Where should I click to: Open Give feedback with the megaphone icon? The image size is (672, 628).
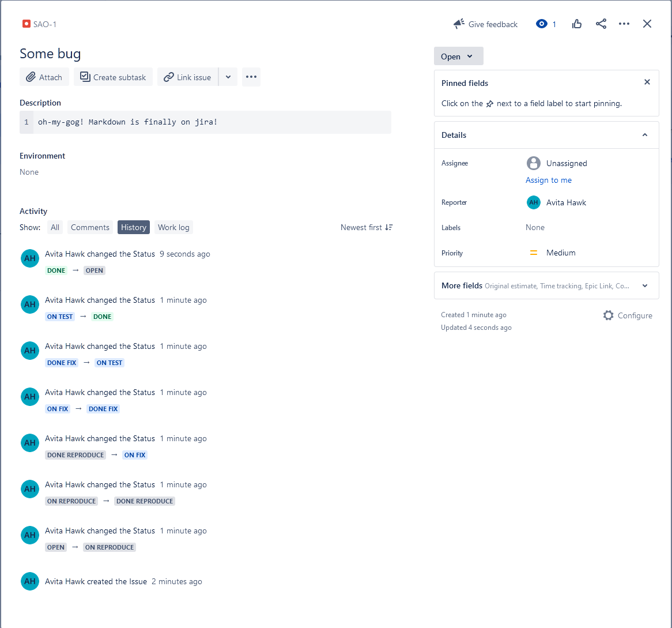[459, 24]
